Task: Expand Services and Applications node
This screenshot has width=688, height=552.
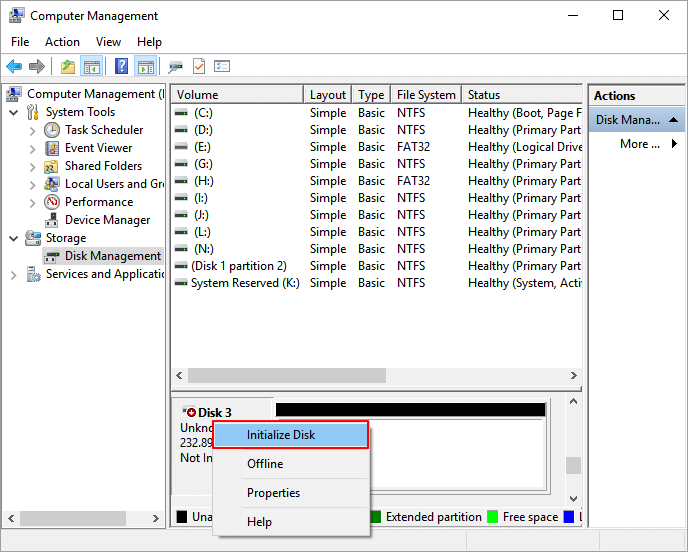Action: click(x=14, y=274)
